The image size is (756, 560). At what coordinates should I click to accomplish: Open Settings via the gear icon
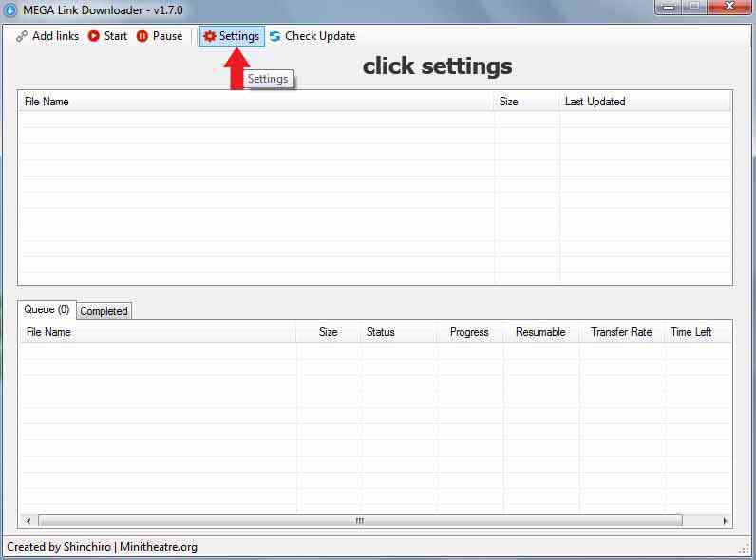coord(209,36)
